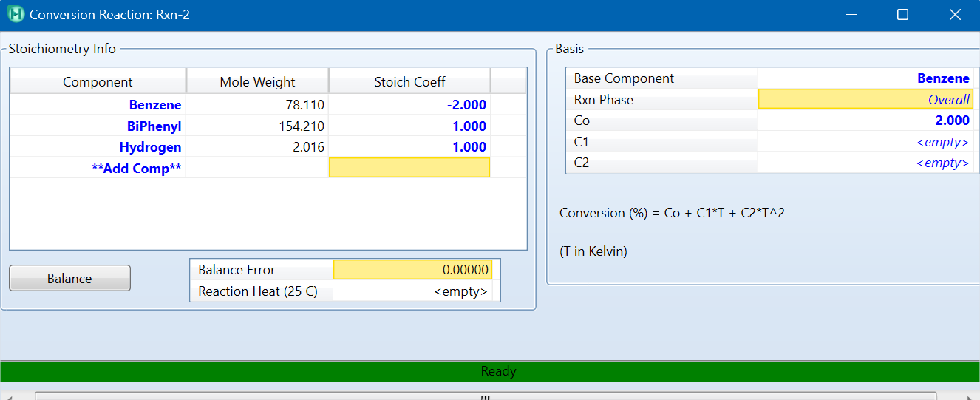The image size is (980, 400).
Task: Click the Balance Error label
Action: pos(237,269)
